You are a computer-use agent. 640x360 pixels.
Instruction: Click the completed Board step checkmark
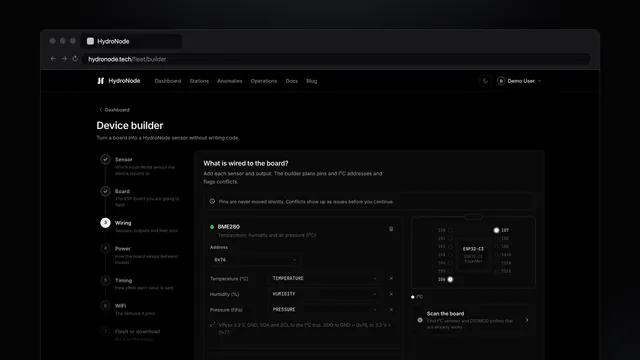[105, 191]
